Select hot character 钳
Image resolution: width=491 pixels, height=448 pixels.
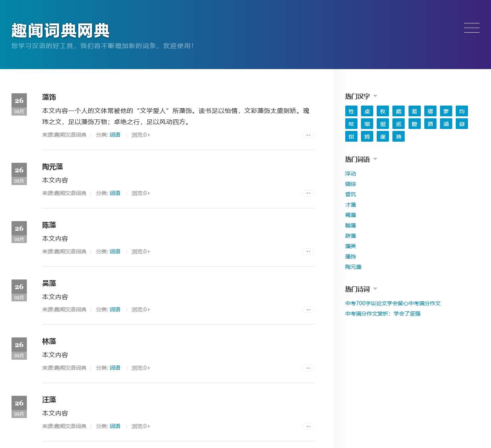point(351,136)
